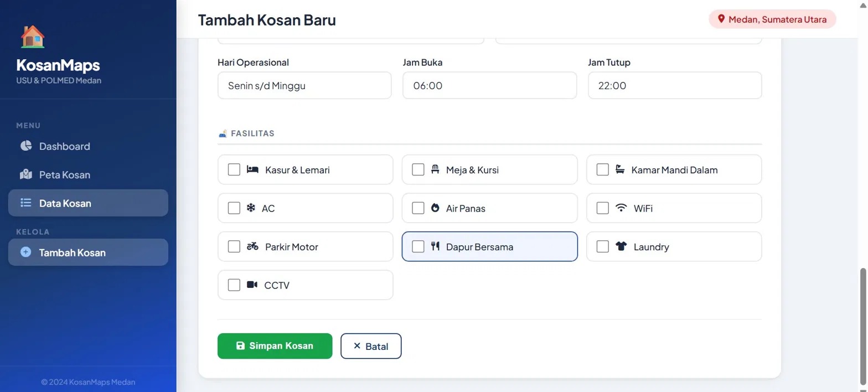Select the Dapur Bersama checkbox
Image resolution: width=868 pixels, height=392 pixels.
tap(418, 246)
